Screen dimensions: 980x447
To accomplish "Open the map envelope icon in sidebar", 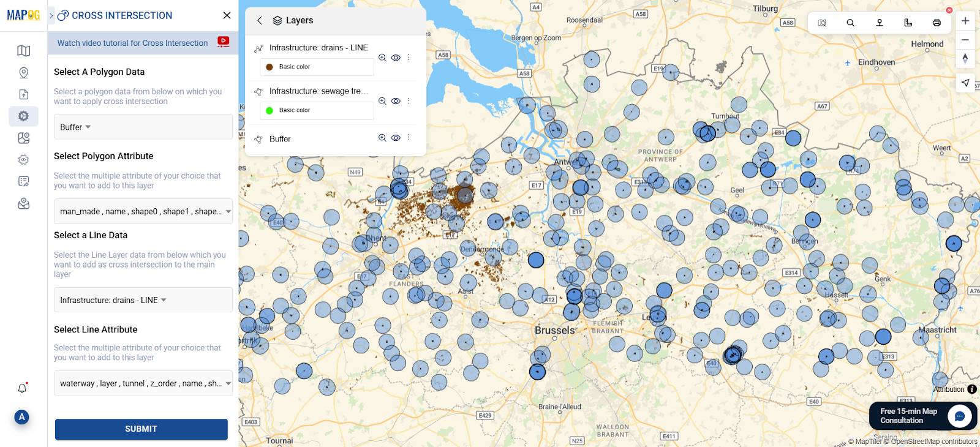I will [24, 203].
